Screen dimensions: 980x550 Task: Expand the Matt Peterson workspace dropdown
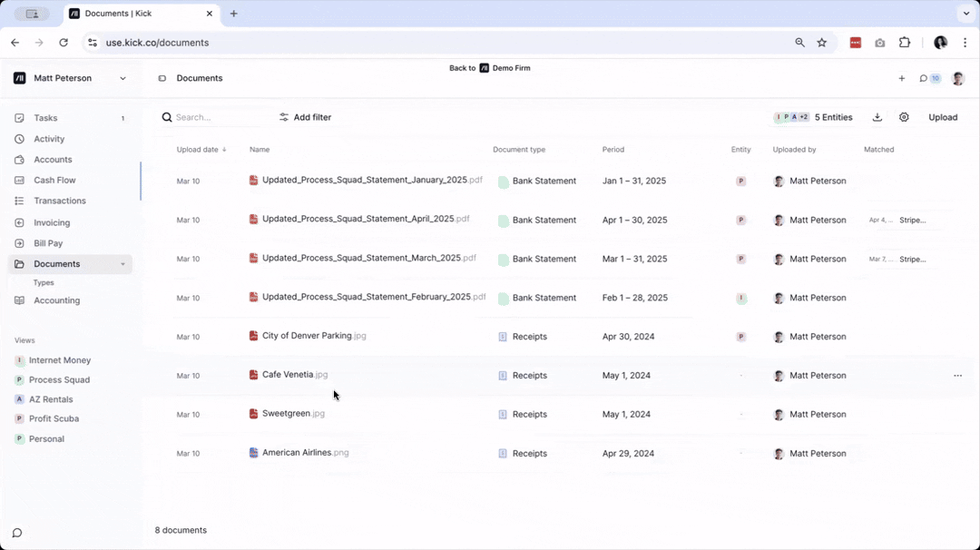click(122, 78)
